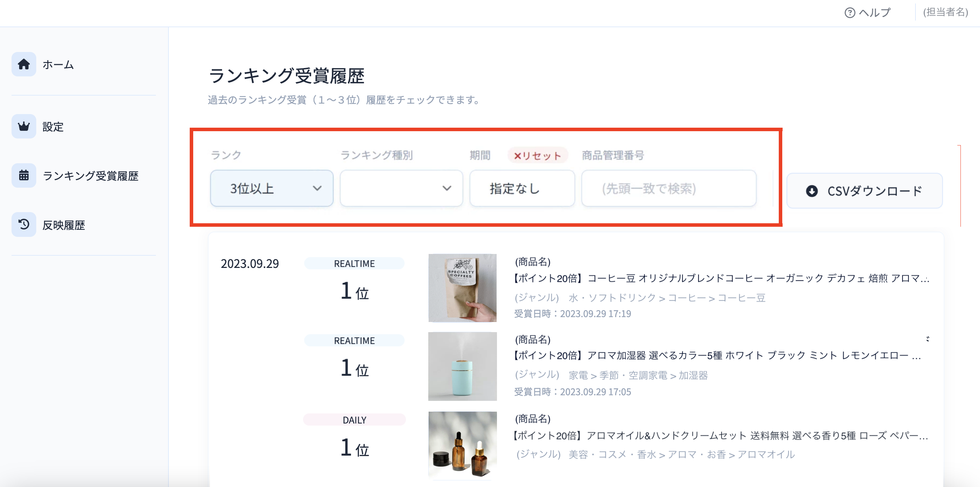
Task: Click the 期間 field showing 指定なし
Action: (522, 188)
